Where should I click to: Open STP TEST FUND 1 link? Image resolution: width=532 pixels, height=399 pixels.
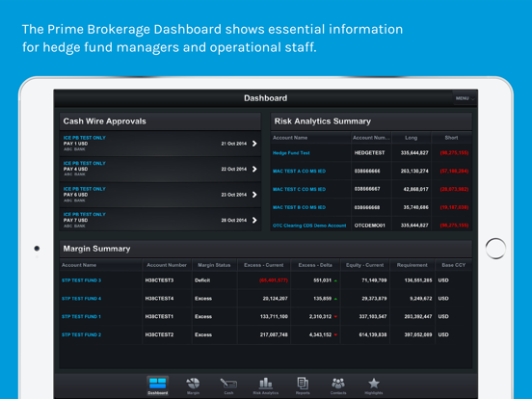tap(81, 316)
